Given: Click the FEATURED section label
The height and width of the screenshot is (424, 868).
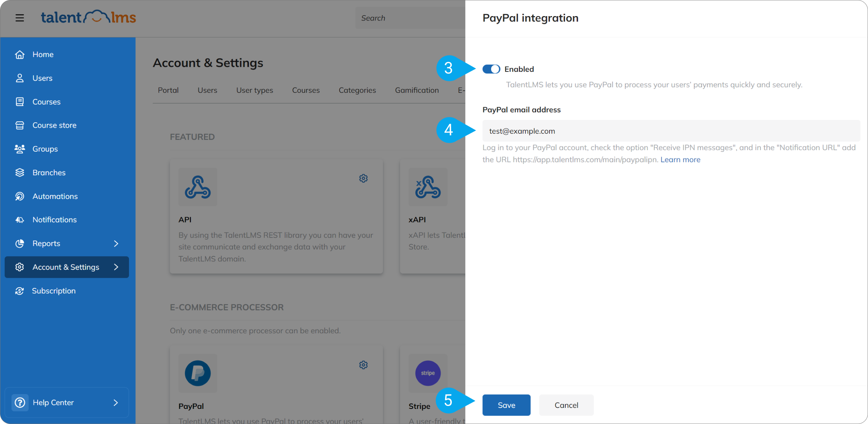Looking at the screenshot, I should [x=192, y=136].
